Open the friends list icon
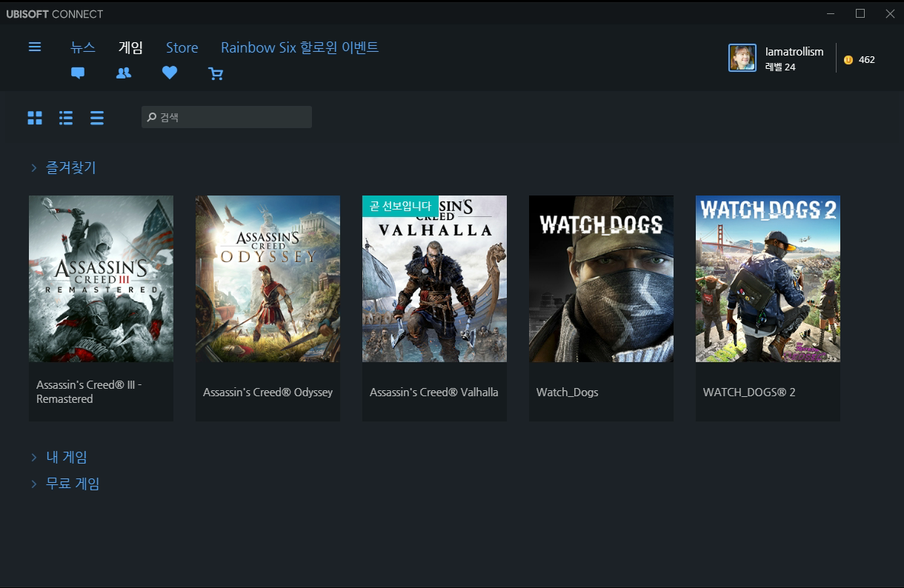This screenshot has width=904, height=588. pyautogui.click(x=124, y=73)
